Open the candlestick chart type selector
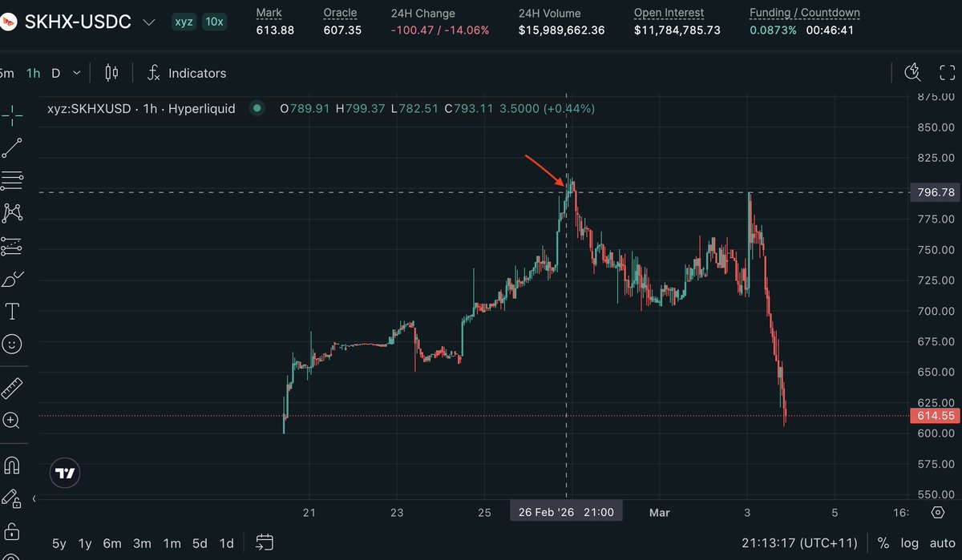Viewport: 962px width, 560px height. (111, 73)
